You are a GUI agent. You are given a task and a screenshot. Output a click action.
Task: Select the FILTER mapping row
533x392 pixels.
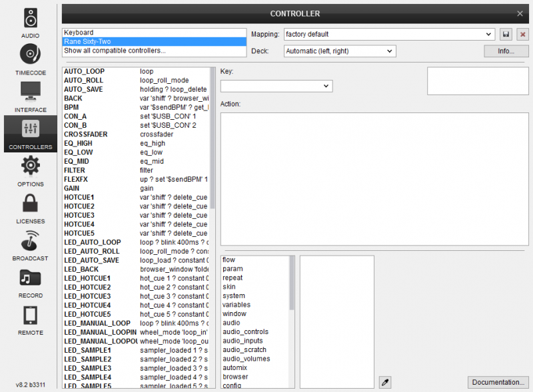137,170
